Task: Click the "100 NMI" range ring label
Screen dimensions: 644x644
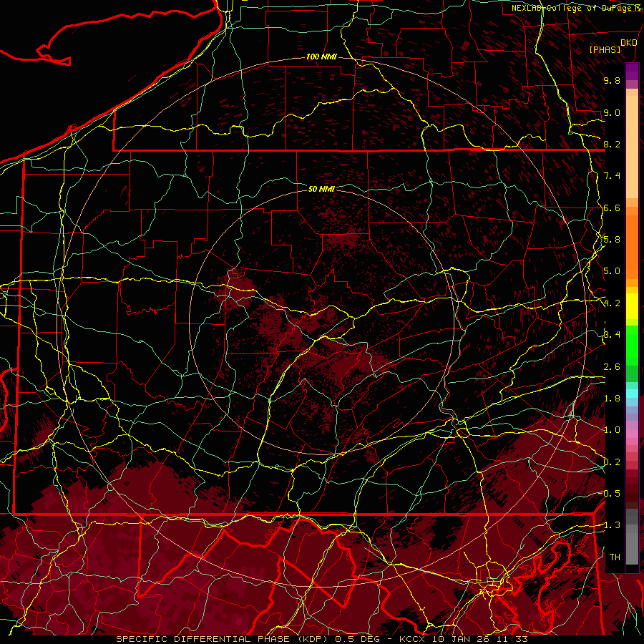Action: (321, 57)
